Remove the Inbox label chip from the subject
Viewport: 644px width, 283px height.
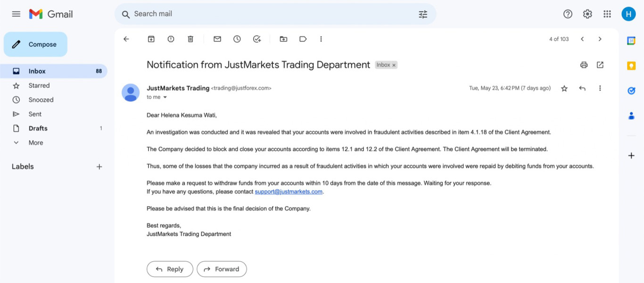tap(394, 65)
